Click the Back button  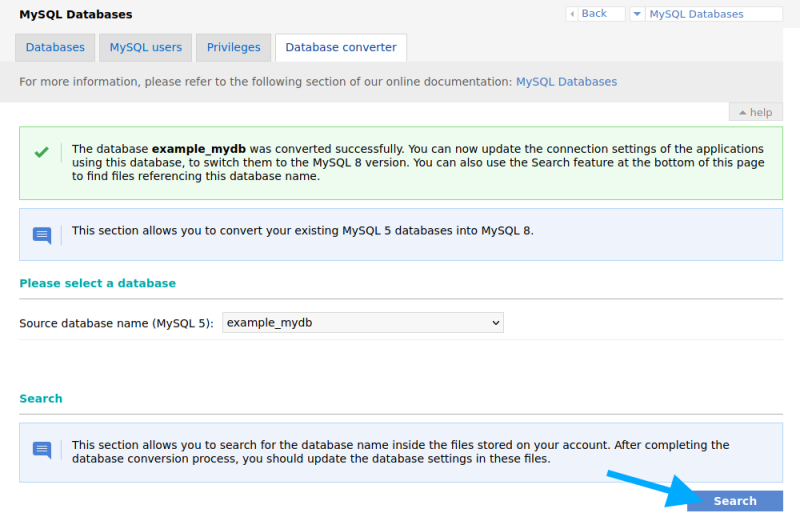(x=595, y=14)
